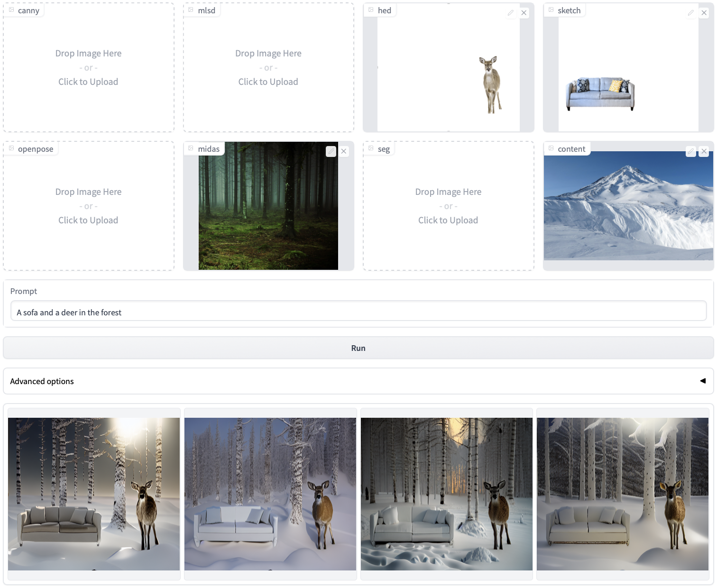
Task: Remove the midas forest image via X icon
Action: point(344,151)
